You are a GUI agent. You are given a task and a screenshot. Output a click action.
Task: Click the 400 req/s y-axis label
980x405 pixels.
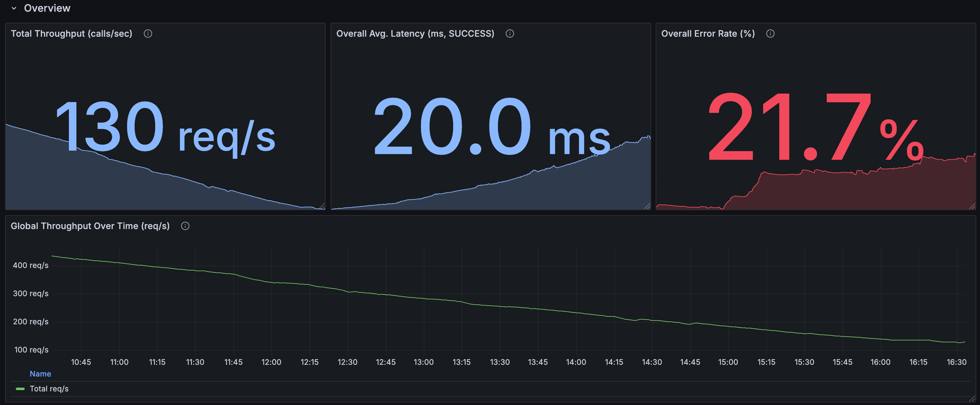pyautogui.click(x=31, y=265)
